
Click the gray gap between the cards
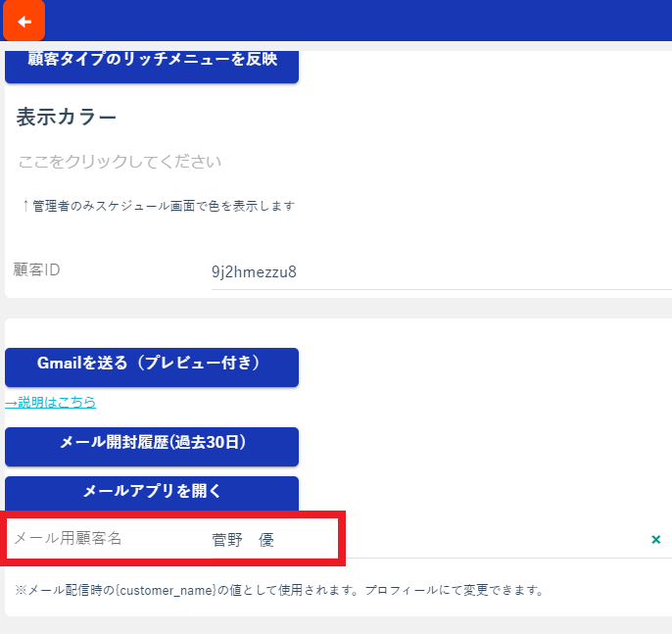coord(336,308)
